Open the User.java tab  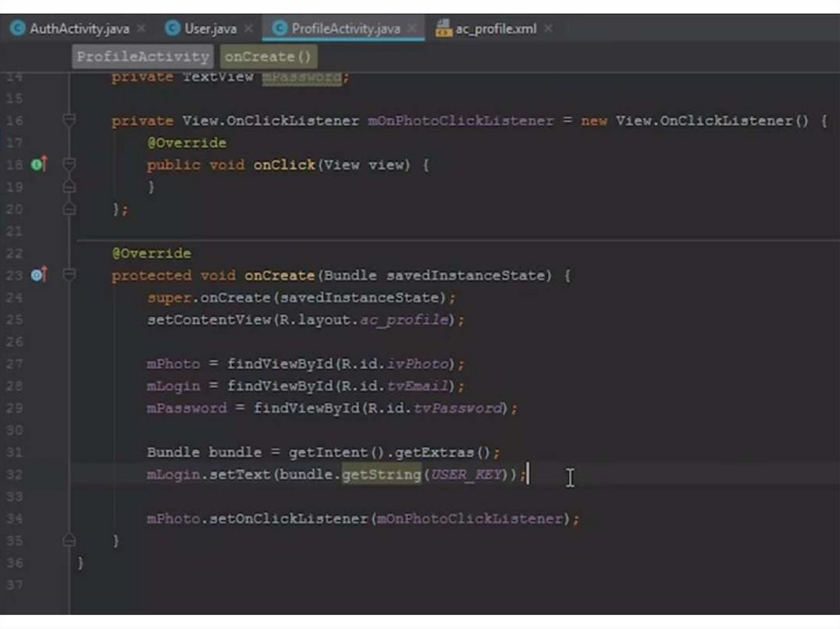pyautogui.click(x=210, y=29)
